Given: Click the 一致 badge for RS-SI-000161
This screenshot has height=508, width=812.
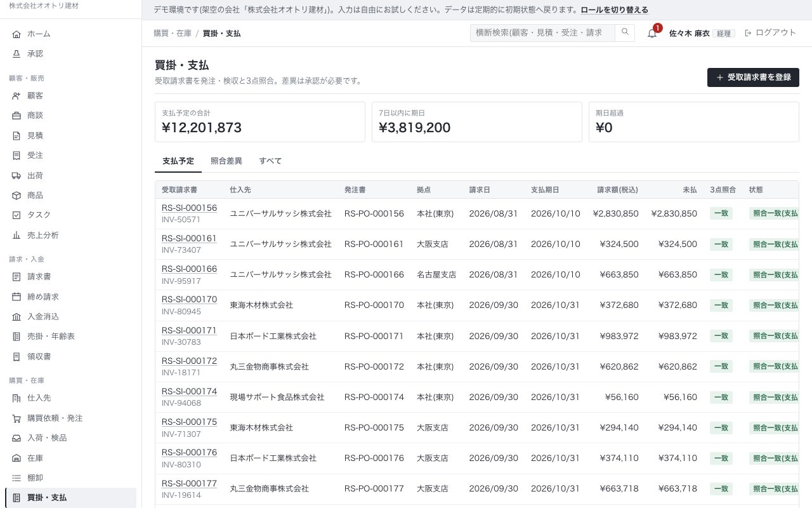Looking at the screenshot, I should click(x=721, y=244).
